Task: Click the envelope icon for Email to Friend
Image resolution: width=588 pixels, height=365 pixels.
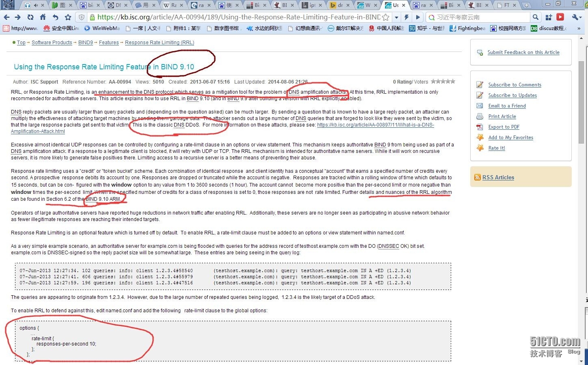Action: [480, 106]
